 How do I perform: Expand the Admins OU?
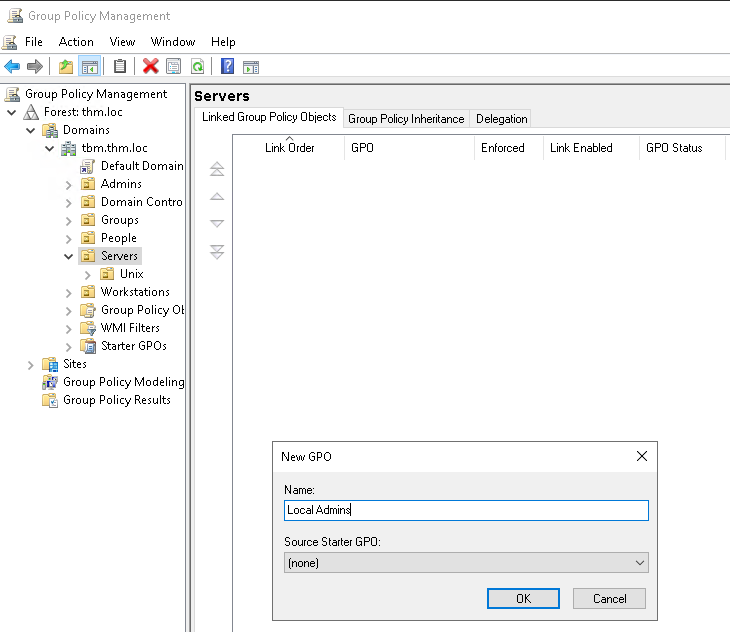[x=68, y=185]
